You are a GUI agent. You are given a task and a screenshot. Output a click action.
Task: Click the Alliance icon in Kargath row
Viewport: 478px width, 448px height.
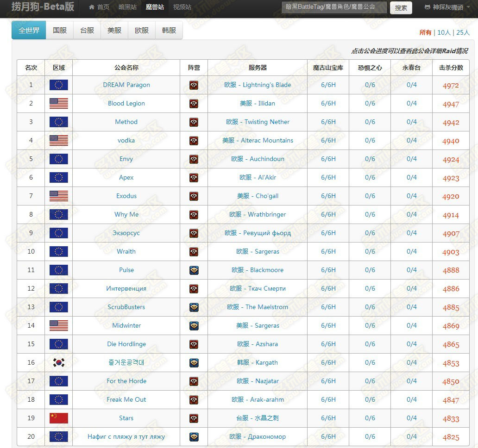click(194, 363)
